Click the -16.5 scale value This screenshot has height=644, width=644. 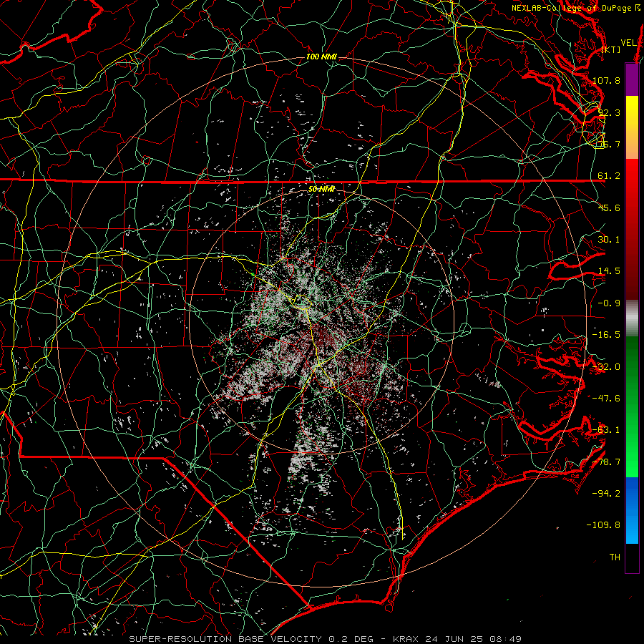[x=606, y=335]
